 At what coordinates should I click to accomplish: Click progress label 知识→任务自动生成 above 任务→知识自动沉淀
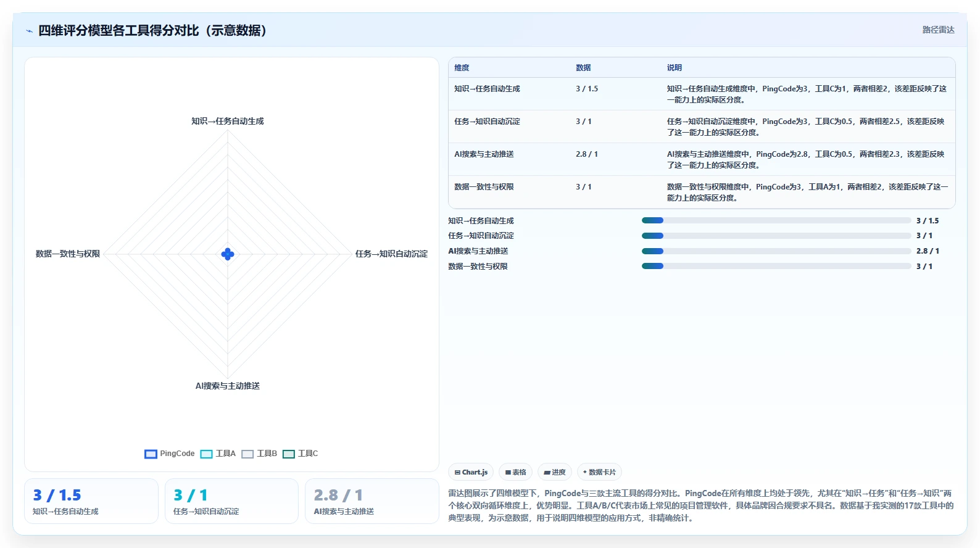481,221
